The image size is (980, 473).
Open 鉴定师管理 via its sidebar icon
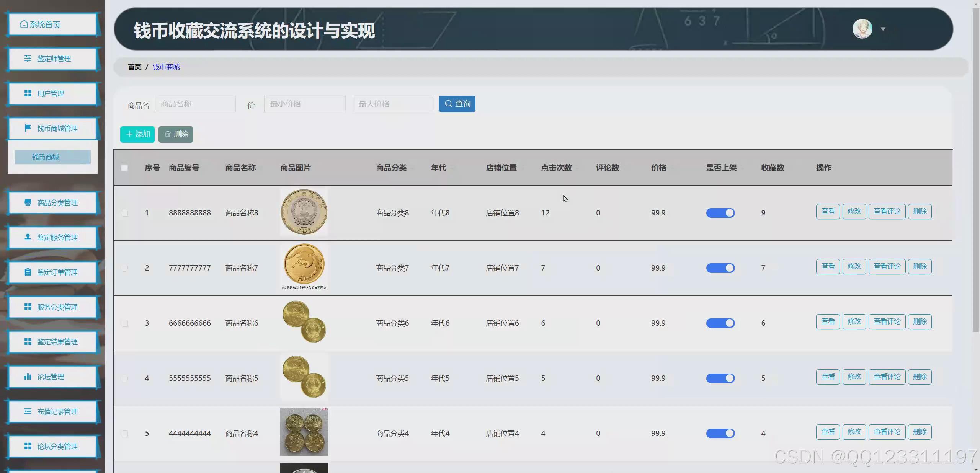[28, 59]
